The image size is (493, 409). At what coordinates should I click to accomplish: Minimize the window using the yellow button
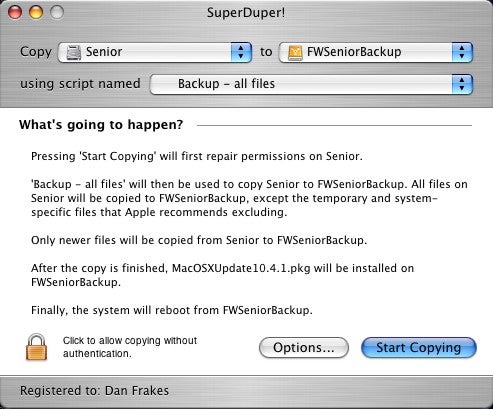pos(36,12)
